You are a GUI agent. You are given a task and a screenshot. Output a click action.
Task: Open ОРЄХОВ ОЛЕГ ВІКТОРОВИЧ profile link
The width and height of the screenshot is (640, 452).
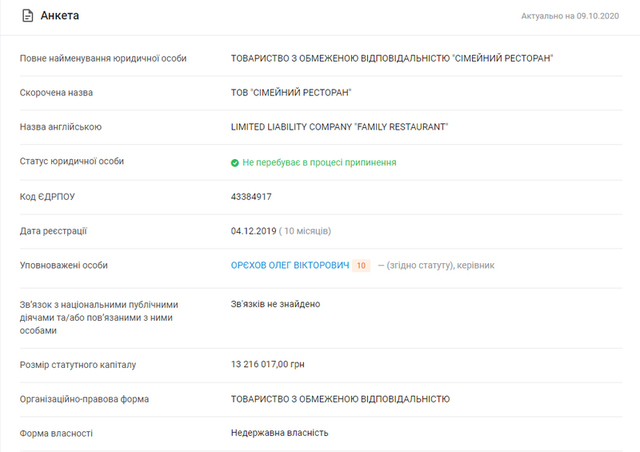[x=290, y=265]
